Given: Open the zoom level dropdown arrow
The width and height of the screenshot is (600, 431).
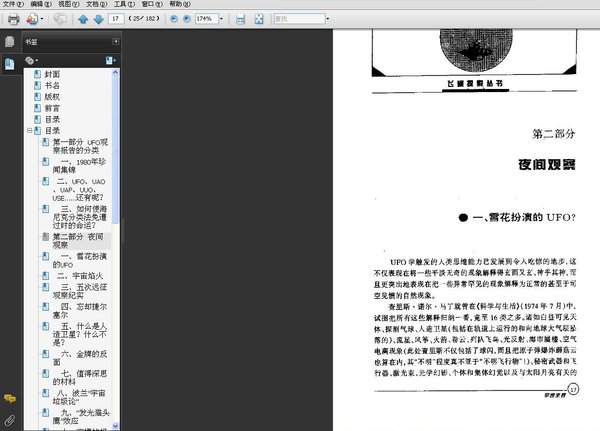Looking at the screenshot, I should (x=221, y=19).
